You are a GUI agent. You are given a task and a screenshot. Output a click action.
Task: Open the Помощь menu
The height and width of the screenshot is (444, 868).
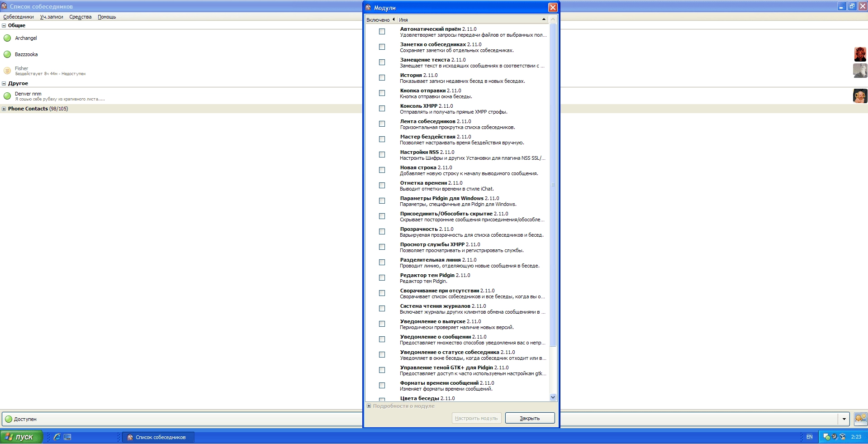[107, 17]
